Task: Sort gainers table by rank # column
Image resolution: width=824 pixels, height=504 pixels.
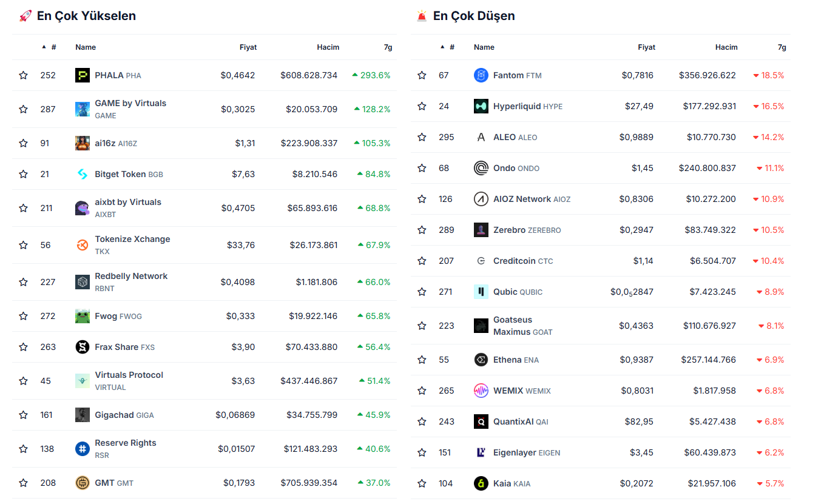Action: click(53, 47)
